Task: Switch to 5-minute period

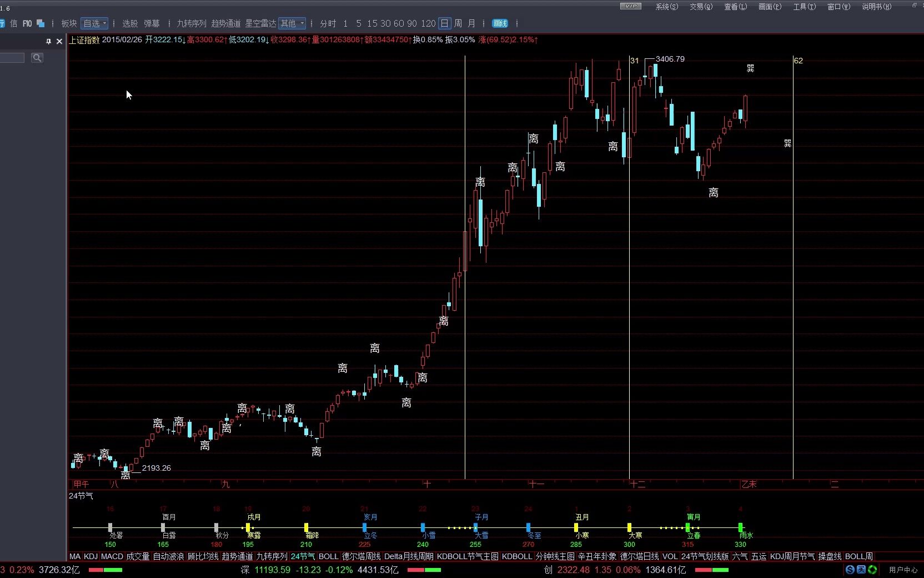Action: tap(359, 23)
